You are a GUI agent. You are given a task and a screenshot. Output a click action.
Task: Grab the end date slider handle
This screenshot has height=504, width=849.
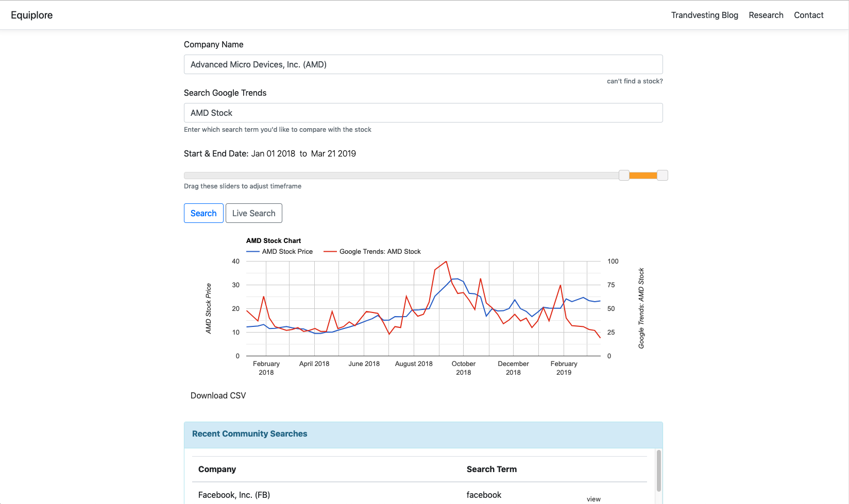663,175
